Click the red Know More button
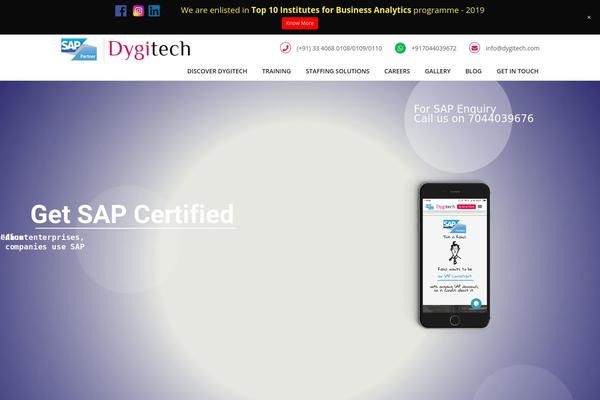 pyautogui.click(x=300, y=23)
